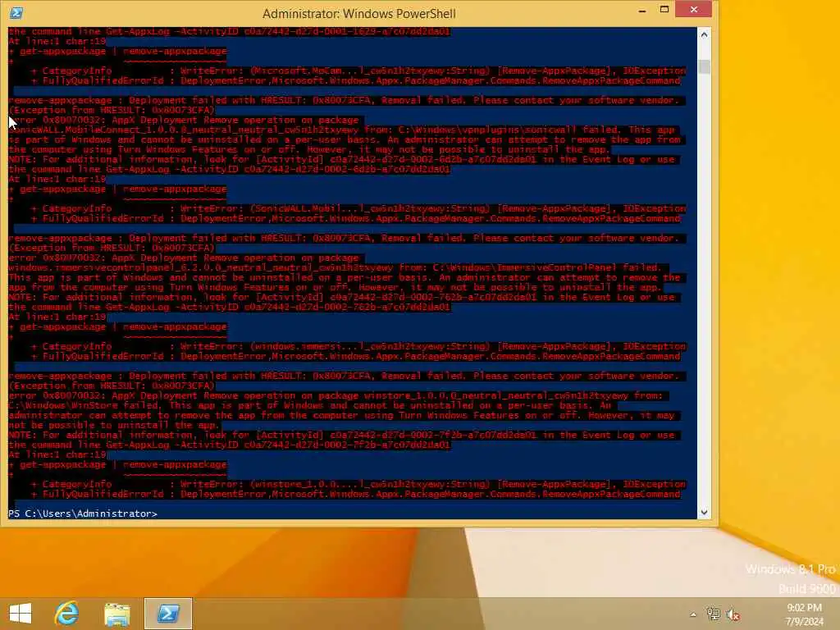Maximize the PowerShell window

tap(664, 10)
